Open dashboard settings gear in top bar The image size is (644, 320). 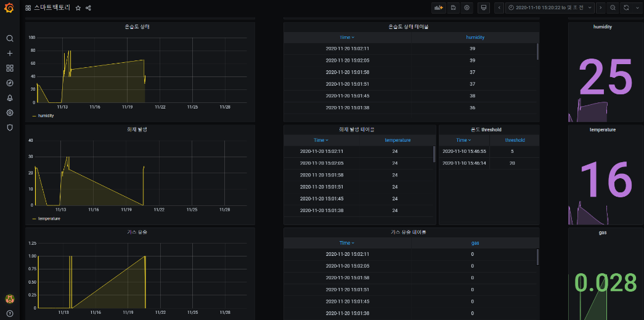pos(467,8)
